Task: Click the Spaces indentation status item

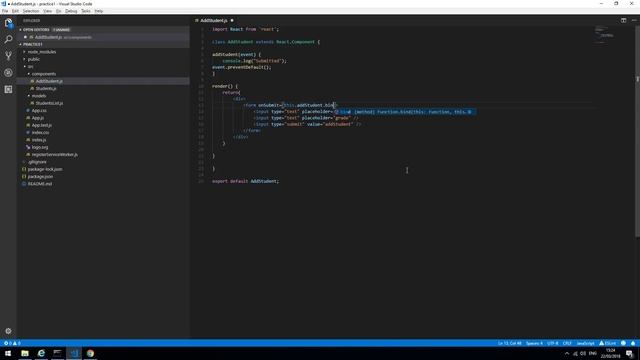Action: coord(534,343)
